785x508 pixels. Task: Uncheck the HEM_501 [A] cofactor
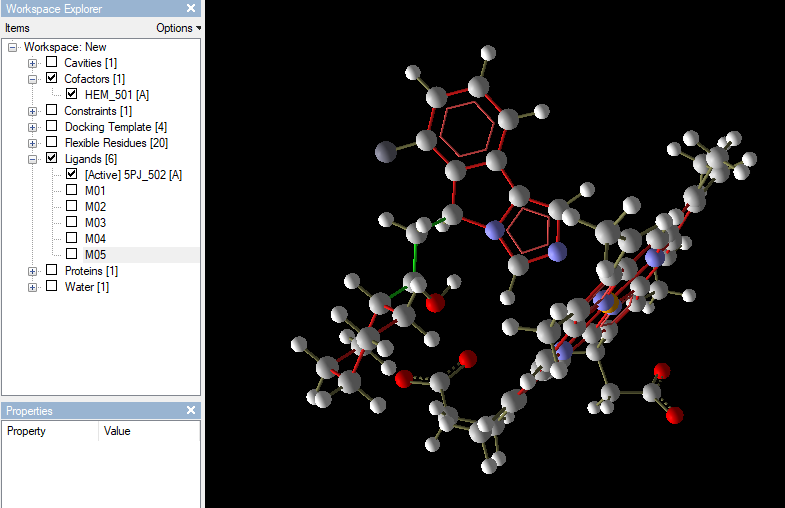[72, 94]
